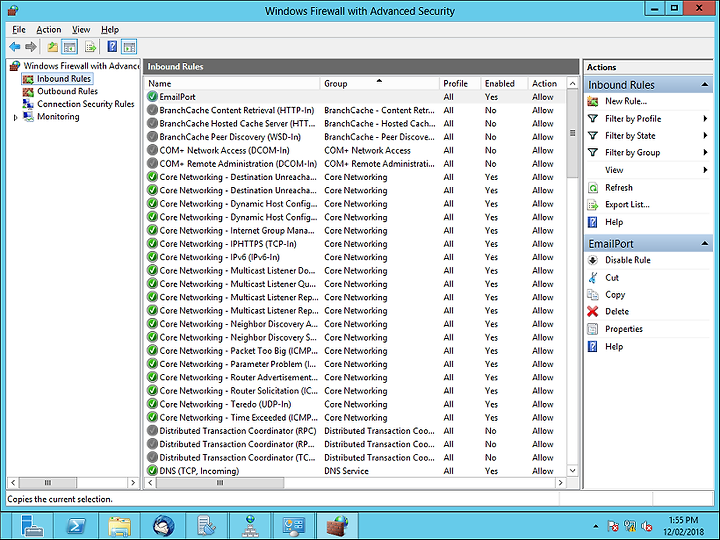
Task: Select 'COM+ Network Access (DCOM-In)' rule
Action: point(356,150)
